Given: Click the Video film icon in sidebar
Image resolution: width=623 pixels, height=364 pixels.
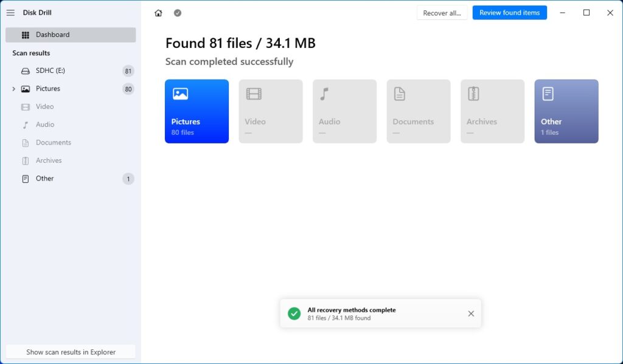Looking at the screenshot, I should [x=25, y=106].
